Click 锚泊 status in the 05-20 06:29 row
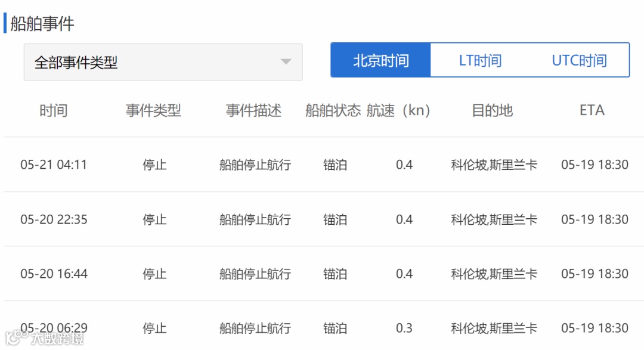Screen dimensions: 644x350 click(335, 328)
